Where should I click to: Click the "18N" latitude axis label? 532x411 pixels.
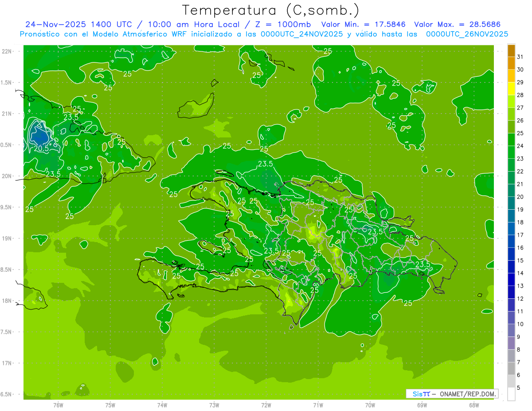point(7,301)
